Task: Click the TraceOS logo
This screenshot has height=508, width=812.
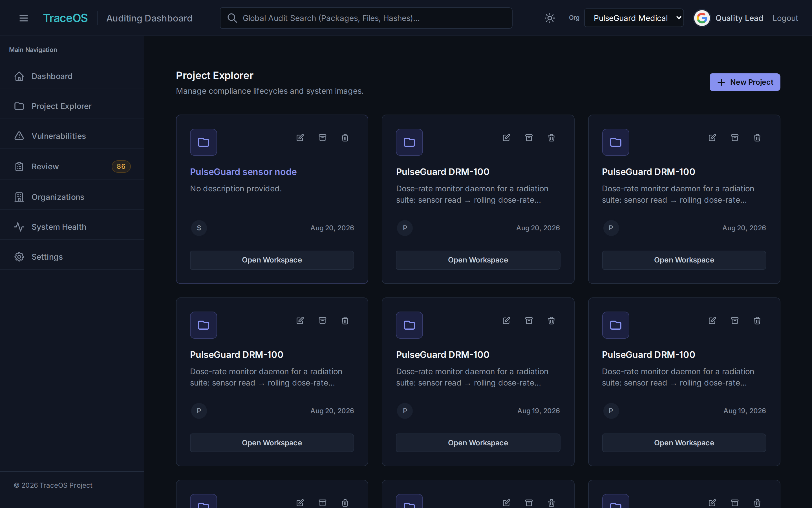Action: (x=65, y=18)
